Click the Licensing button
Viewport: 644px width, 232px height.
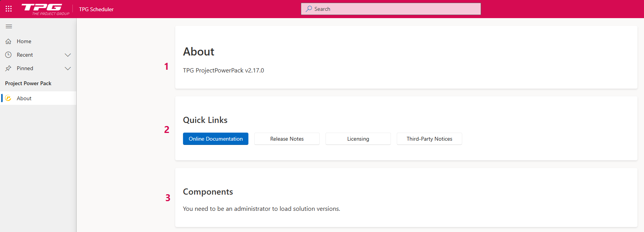[358, 139]
